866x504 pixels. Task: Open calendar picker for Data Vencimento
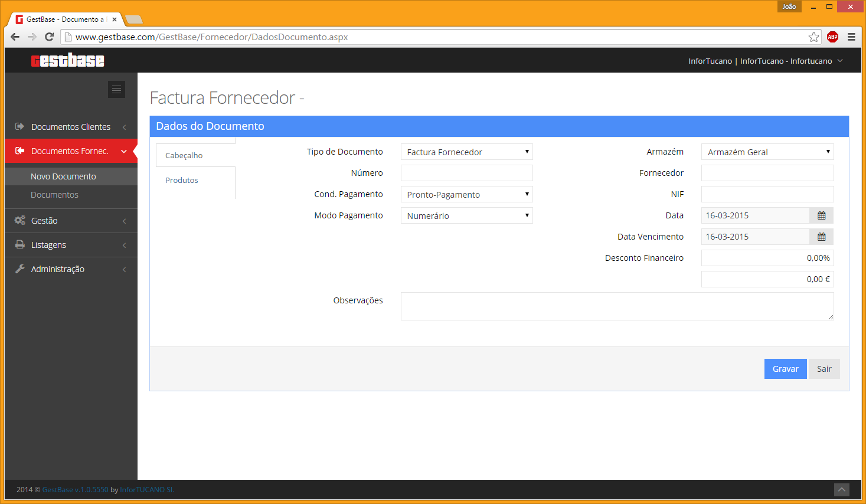[821, 237]
